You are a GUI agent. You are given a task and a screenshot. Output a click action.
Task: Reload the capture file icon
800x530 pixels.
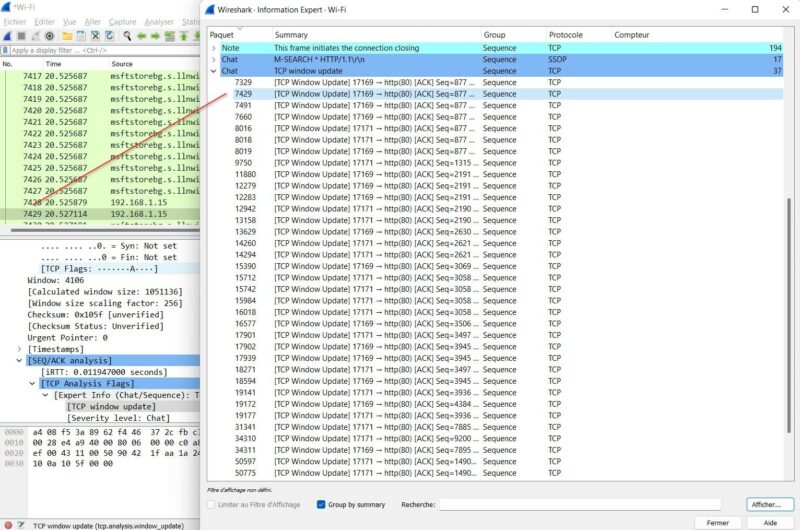click(x=110, y=36)
